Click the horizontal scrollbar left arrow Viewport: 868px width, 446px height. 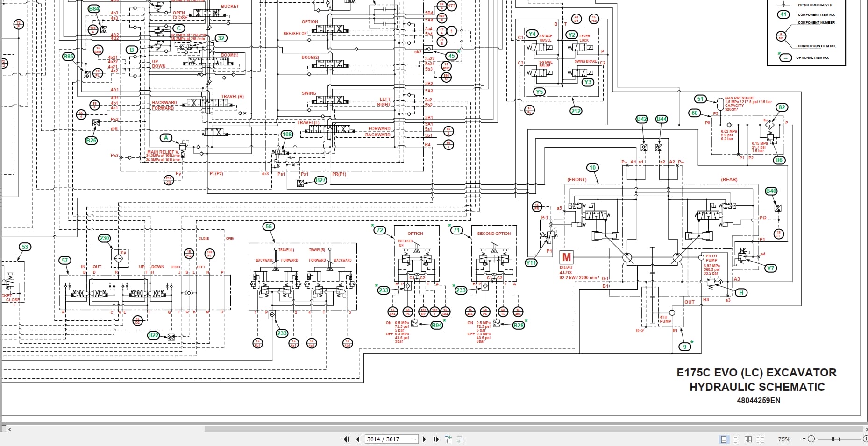coord(10,429)
